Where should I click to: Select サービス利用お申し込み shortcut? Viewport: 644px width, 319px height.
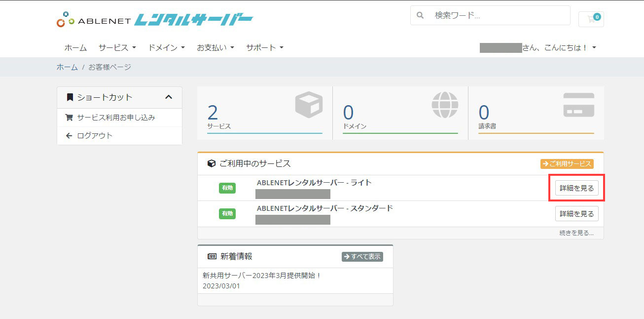119,118
